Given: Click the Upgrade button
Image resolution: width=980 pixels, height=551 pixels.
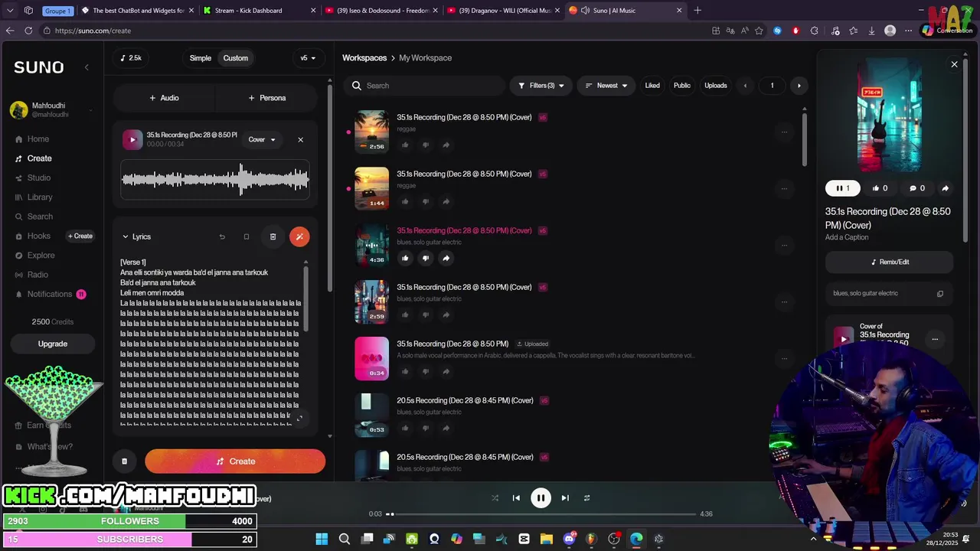Looking at the screenshot, I should 53,344.
